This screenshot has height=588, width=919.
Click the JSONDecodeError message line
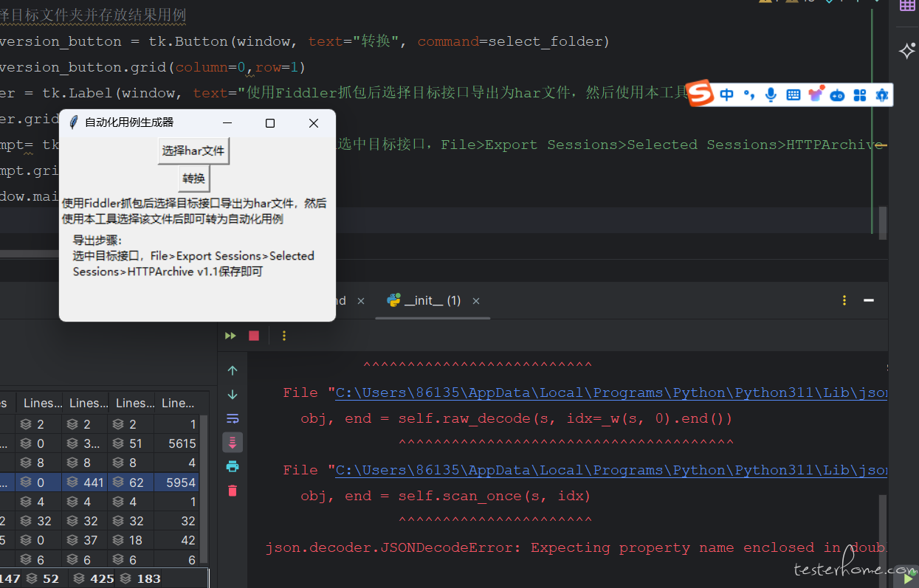click(576, 547)
